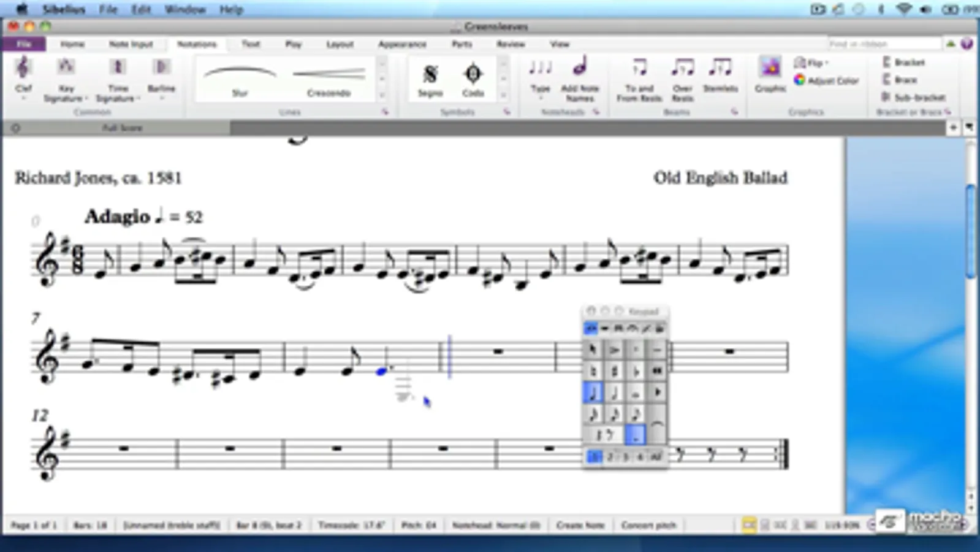Select voice 2 on the Keypad
The image size is (980, 552).
tap(610, 457)
